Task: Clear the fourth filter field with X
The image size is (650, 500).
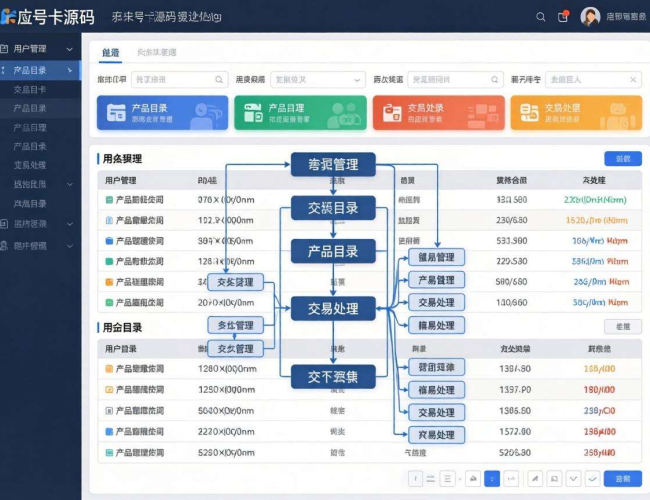Action: [633, 80]
